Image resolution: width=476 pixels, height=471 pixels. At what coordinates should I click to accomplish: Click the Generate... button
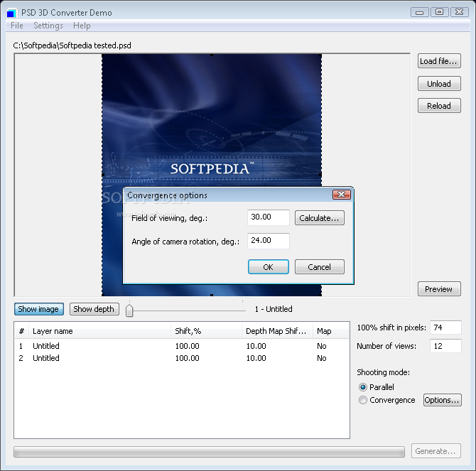436,451
